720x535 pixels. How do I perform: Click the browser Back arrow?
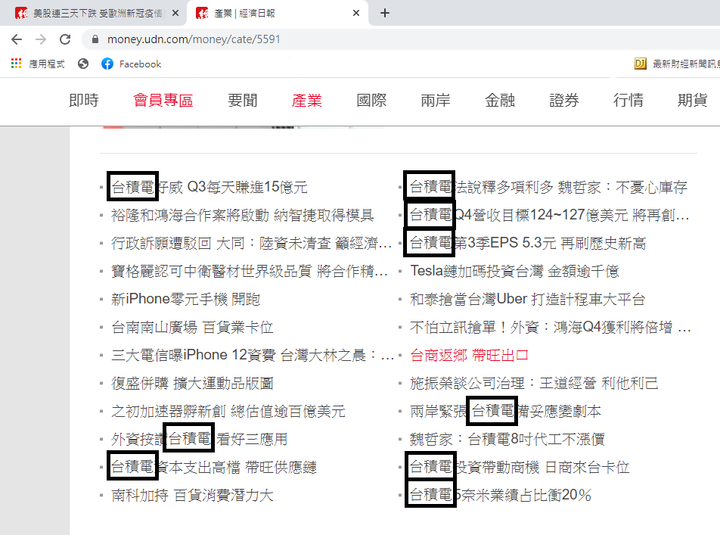(x=17, y=39)
